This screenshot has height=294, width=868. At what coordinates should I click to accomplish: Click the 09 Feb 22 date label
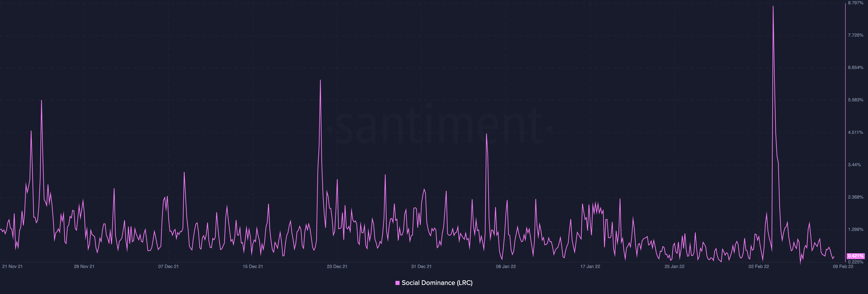coord(843,266)
